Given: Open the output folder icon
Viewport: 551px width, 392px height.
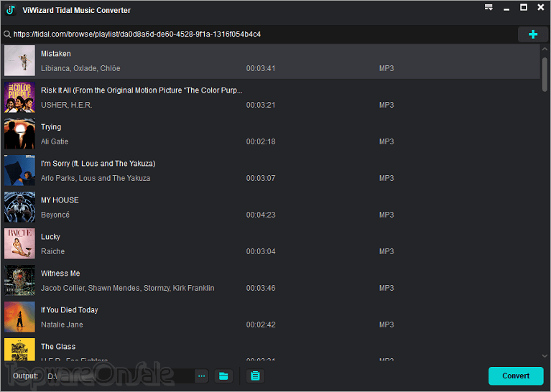Looking at the screenshot, I should click(223, 375).
